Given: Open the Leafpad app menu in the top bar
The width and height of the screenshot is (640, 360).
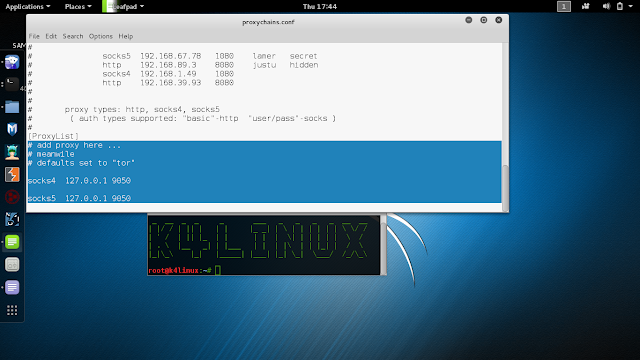Looking at the screenshot, I should coord(124,7).
